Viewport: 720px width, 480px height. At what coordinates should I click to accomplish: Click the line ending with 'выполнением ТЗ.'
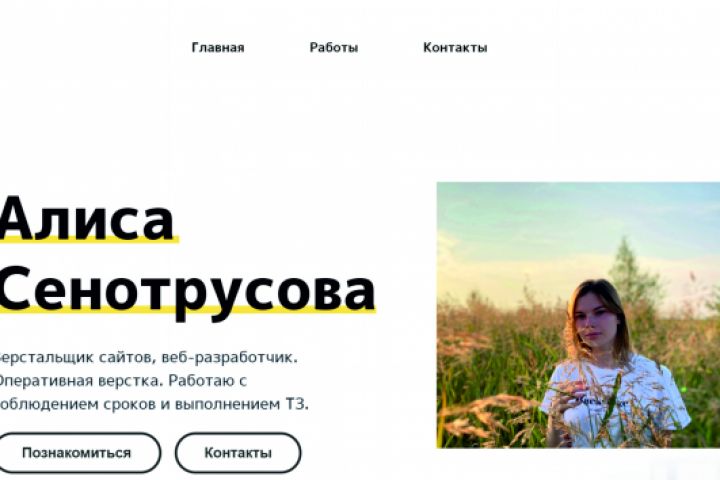click(x=154, y=405)
